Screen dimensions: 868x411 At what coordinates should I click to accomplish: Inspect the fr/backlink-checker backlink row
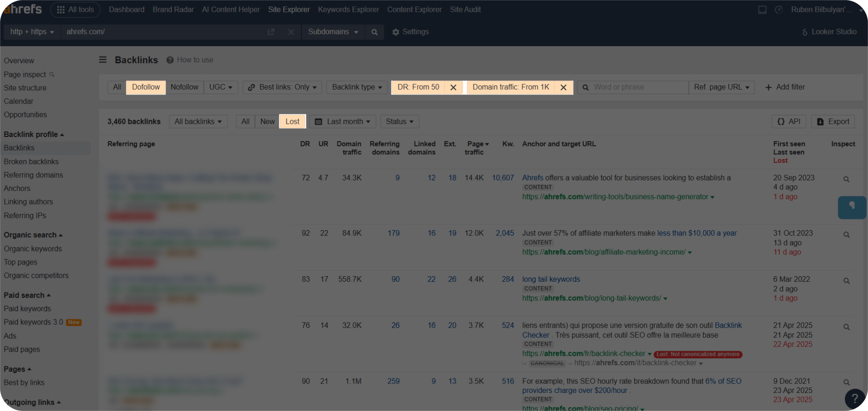[846, 327]
